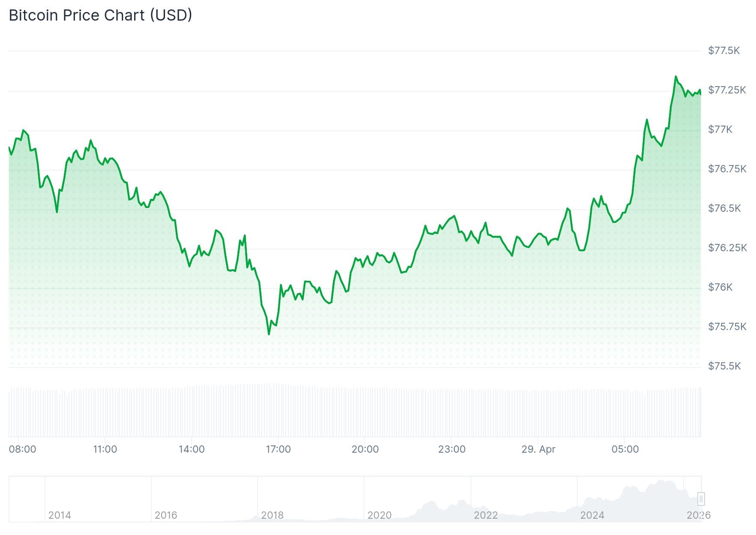Viewport: 756px width, 535px height.
Task: Click the lowest dip of the price line
Action: pyautogui.click(x=269, y=334)
